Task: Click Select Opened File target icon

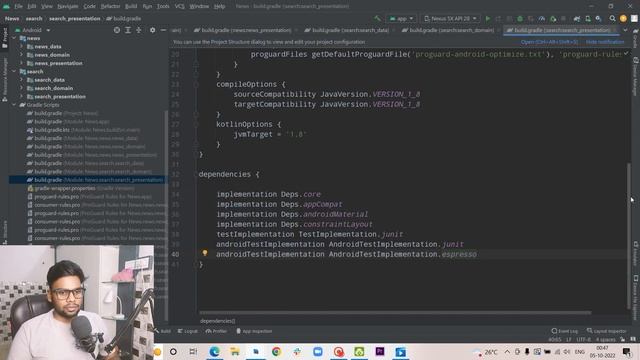Action: point(117,30)
